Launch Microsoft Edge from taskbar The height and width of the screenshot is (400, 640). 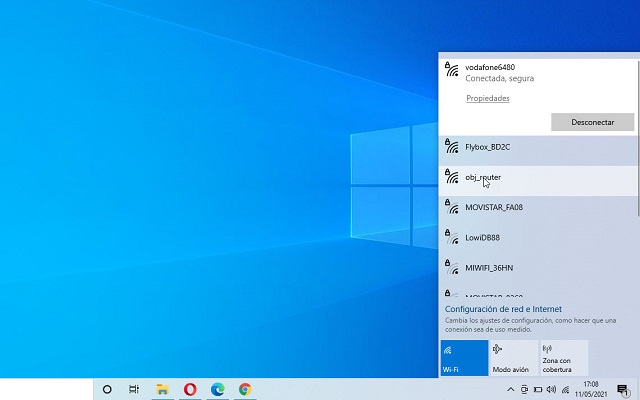218,389
